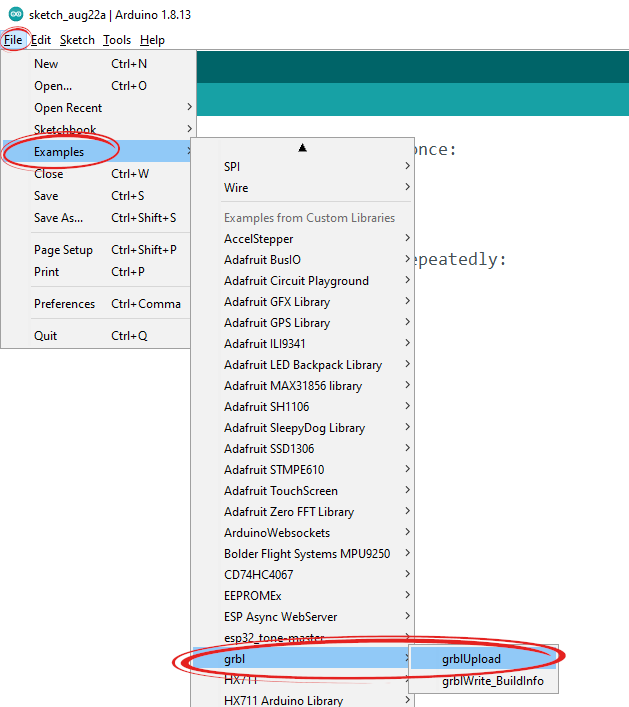Open Adafruit STMPE610 examples submenu
The width and height of the screenshot is (629, 707).
[303, 469]
